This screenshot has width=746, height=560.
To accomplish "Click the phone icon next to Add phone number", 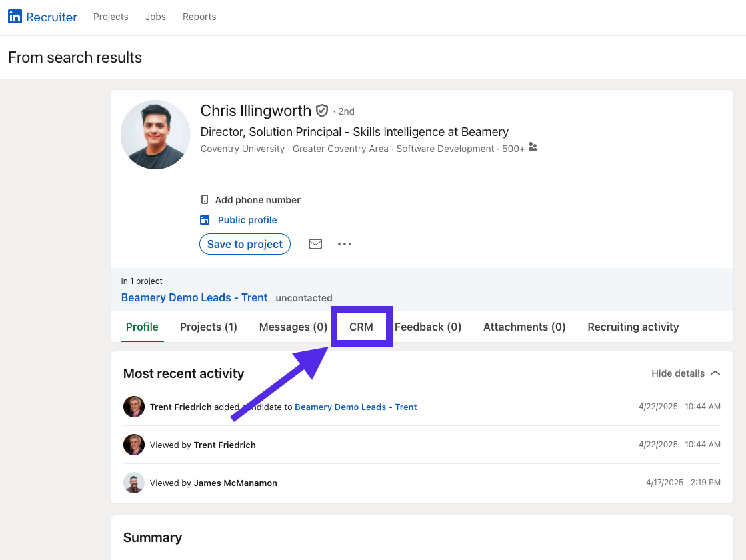I will (205, 200).
